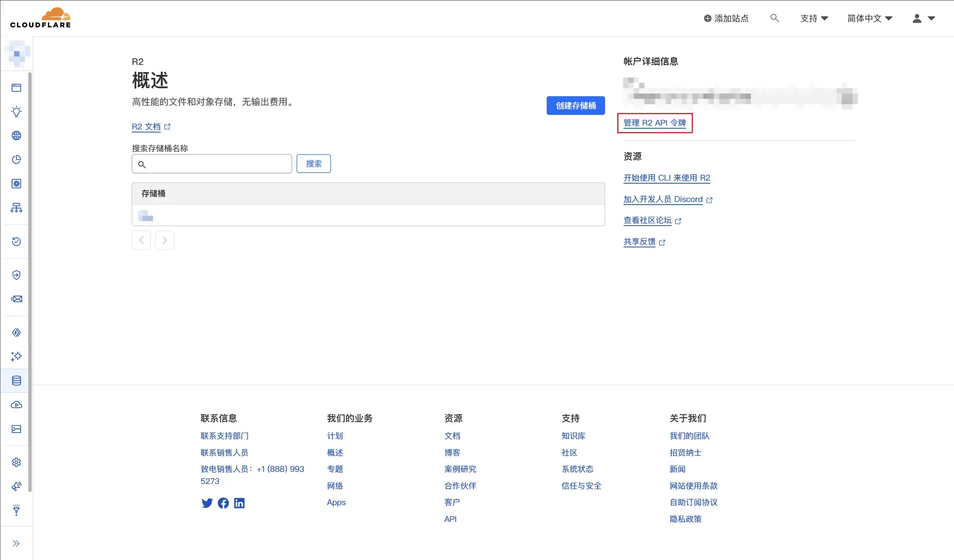
Task: Click the Twitter icon in the footer
Action: tap(207, 503)
